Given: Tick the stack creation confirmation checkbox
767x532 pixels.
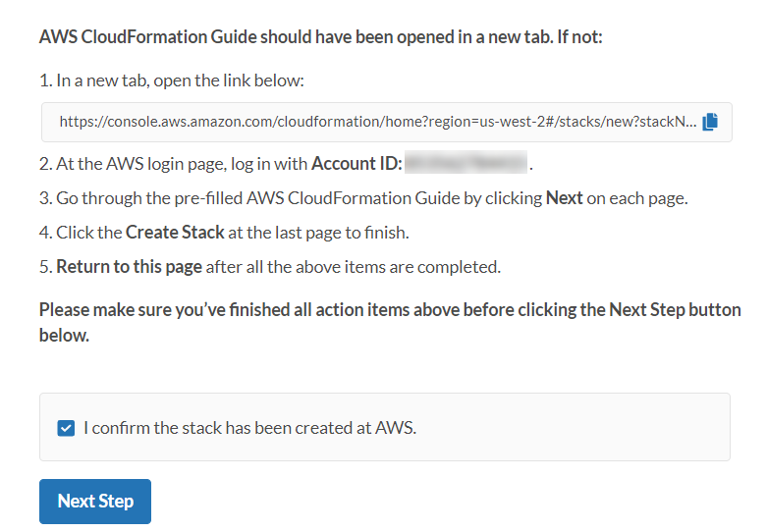Looking at the screenshot, I should pos(66,428).
